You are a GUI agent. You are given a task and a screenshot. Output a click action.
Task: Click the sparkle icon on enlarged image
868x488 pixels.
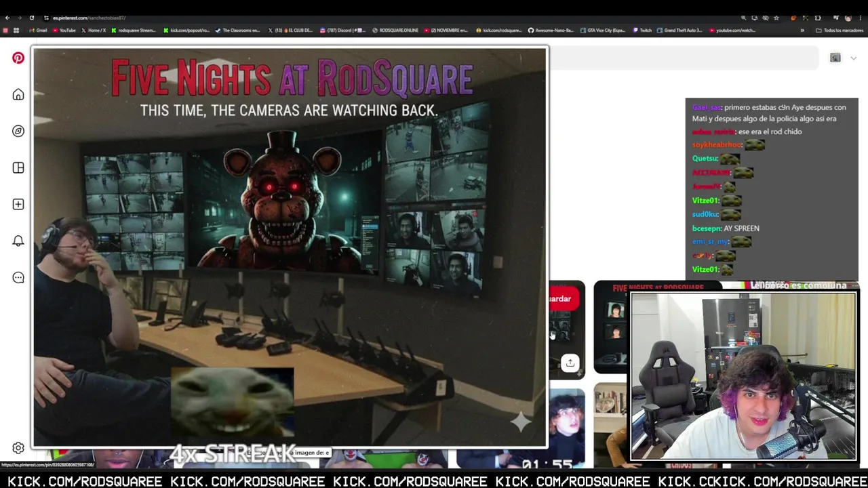pos(521,422)
